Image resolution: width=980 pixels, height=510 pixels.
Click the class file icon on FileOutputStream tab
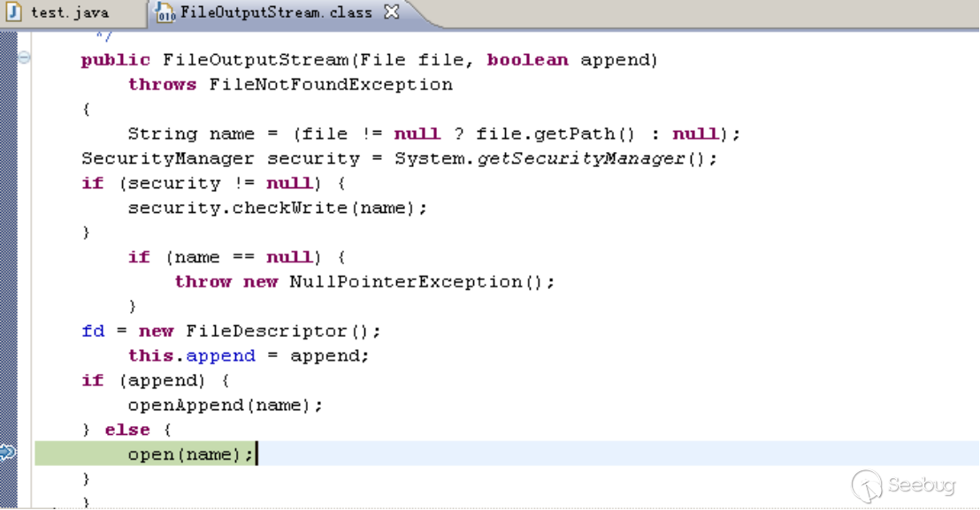(165, 11)
